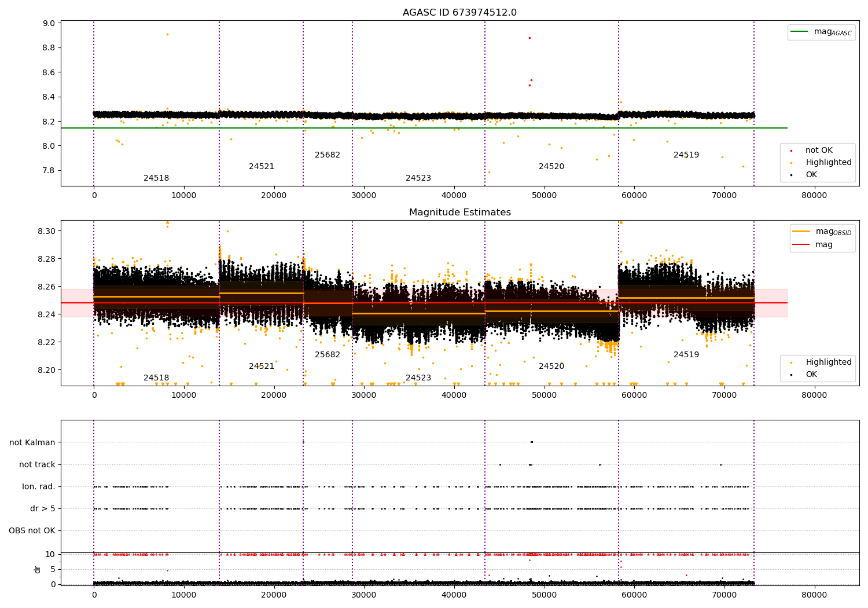Click obsid label 24518 in Magnitude Estimates panel

tap(156, 378)
